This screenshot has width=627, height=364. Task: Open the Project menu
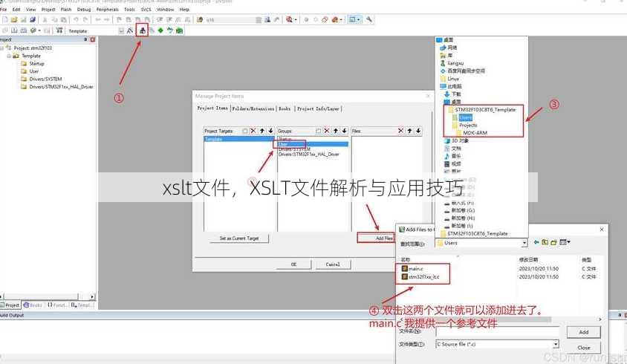click(48, 9)
